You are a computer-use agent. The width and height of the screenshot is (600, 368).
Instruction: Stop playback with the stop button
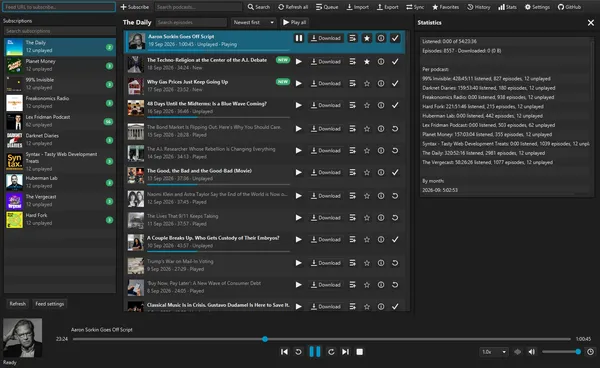tap(359, 352)
